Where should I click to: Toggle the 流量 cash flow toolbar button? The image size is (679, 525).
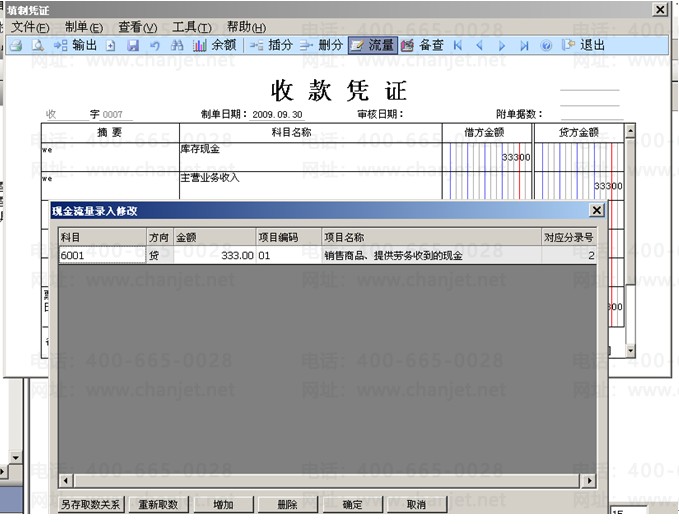pyautogui.click(x=373, y=45)
